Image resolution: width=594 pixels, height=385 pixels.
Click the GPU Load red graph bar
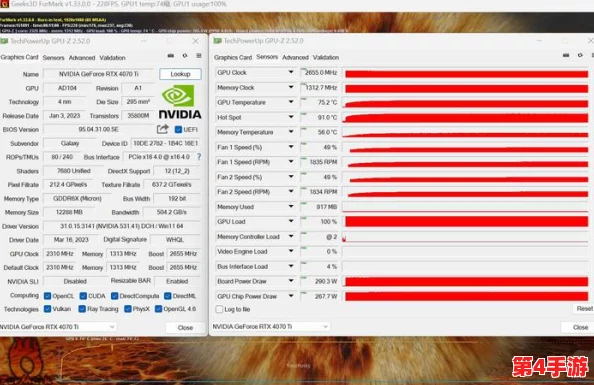click(466, 222)
